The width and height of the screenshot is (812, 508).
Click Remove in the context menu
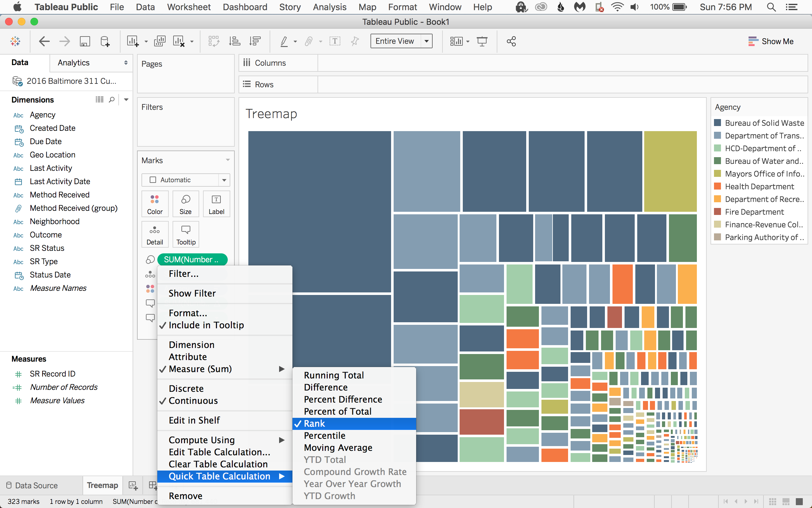pyautogui.click(x=225, y=496)
